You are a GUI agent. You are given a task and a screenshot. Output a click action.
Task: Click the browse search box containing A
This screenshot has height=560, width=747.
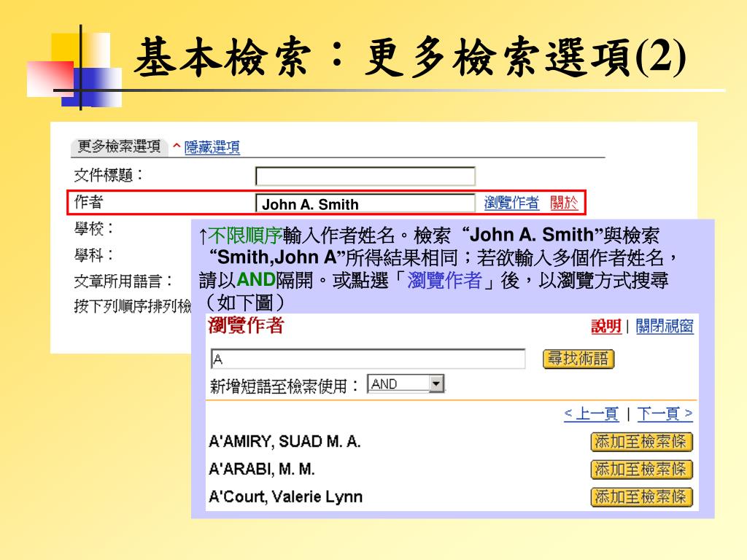click(x=368, y=359)
